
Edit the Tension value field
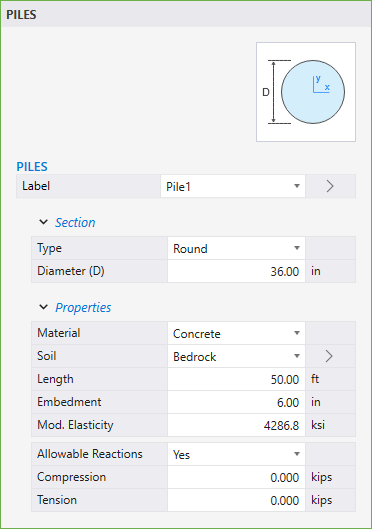(x=236, y=500)
